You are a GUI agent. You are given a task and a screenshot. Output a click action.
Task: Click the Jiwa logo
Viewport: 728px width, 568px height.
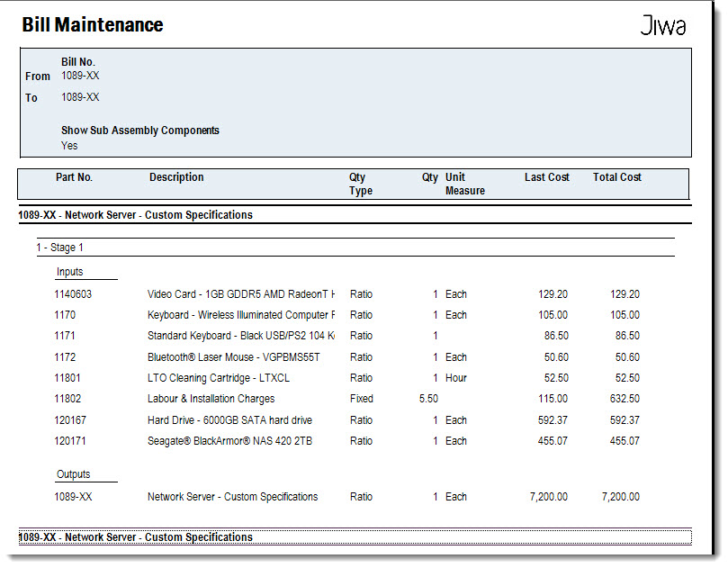[663, 25]
